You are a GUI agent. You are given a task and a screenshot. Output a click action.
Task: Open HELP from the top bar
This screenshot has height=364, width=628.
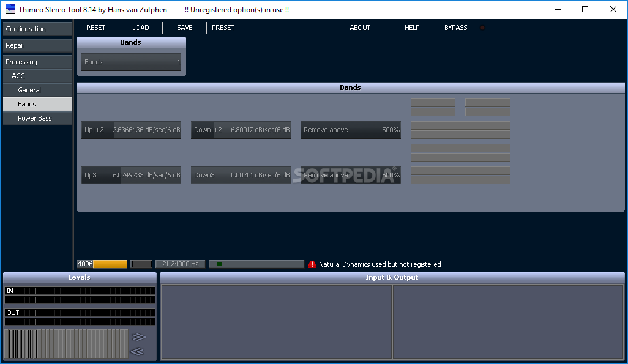pos(412,28)
